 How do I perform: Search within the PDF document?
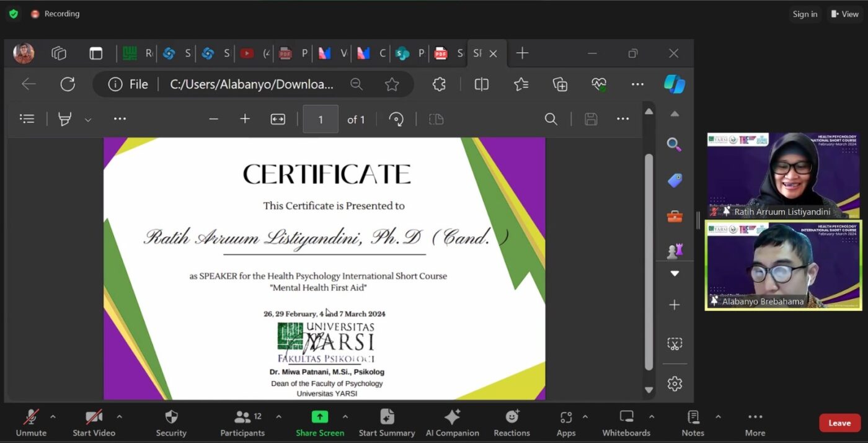coord(551,119)
